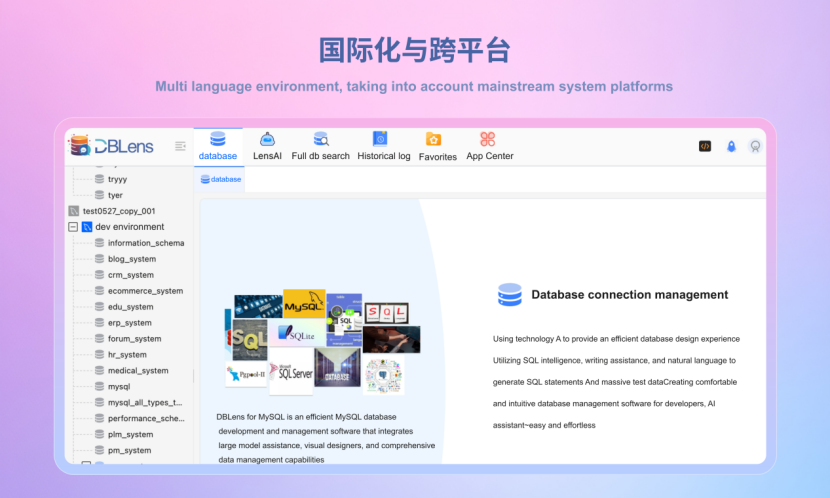Viewport: 830px width, 498px height.
Task: Click the MySQL logo thumbnail
Action: (x=304, y=304)
